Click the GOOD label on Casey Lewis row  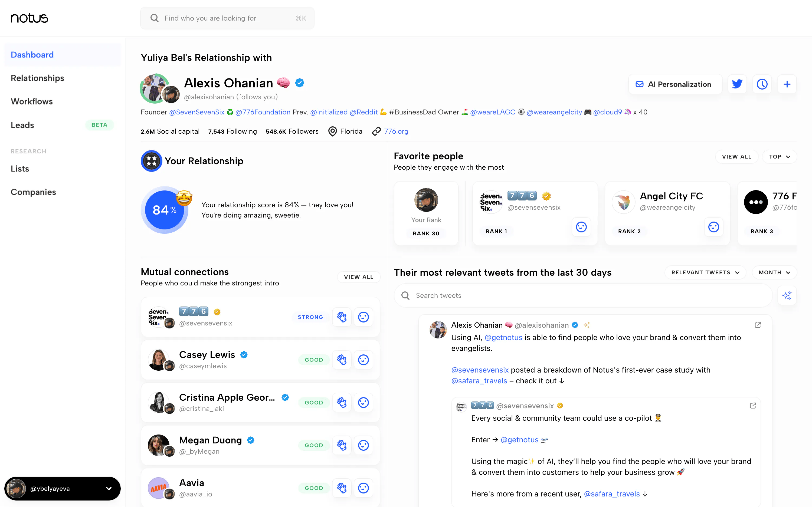(314, 360)
